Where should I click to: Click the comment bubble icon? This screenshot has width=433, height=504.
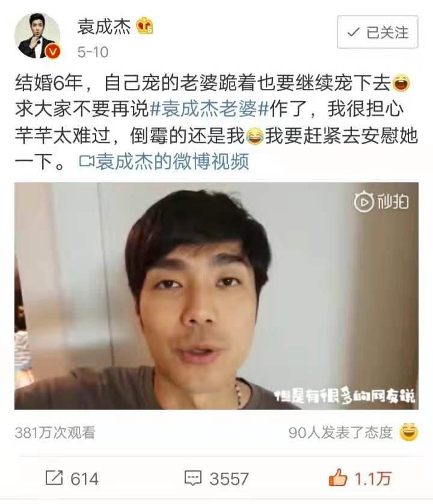pyautogui.click(x=193, y=478)
